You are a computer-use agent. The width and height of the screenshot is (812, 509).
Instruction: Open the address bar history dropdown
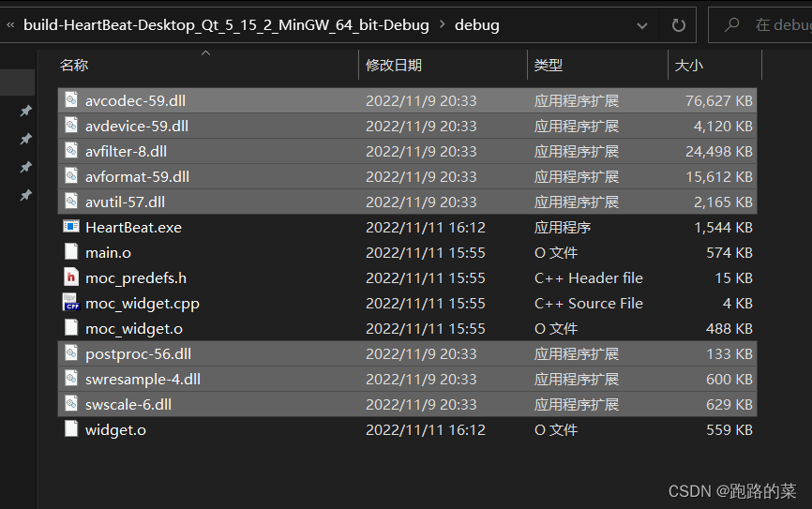click(642, 25)
